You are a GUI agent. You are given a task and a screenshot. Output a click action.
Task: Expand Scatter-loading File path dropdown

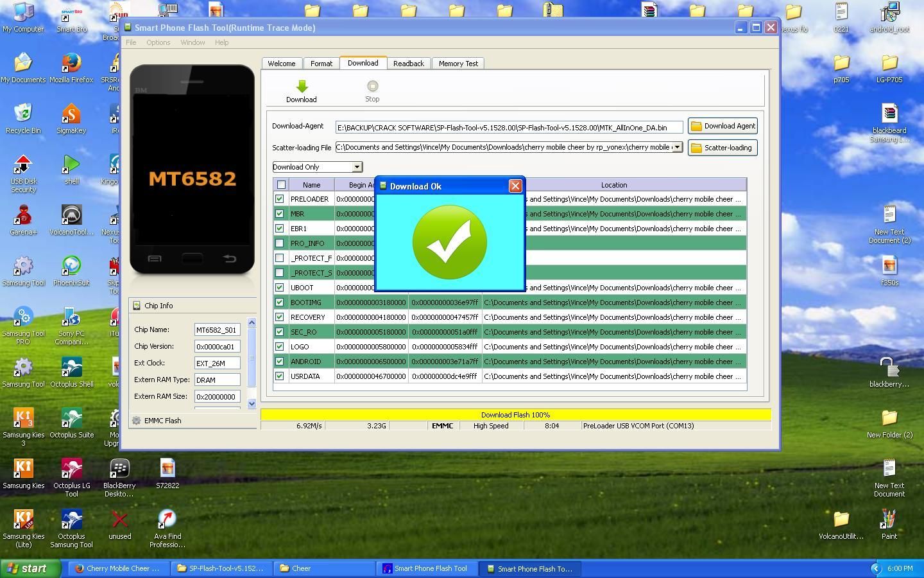[677, 147]
